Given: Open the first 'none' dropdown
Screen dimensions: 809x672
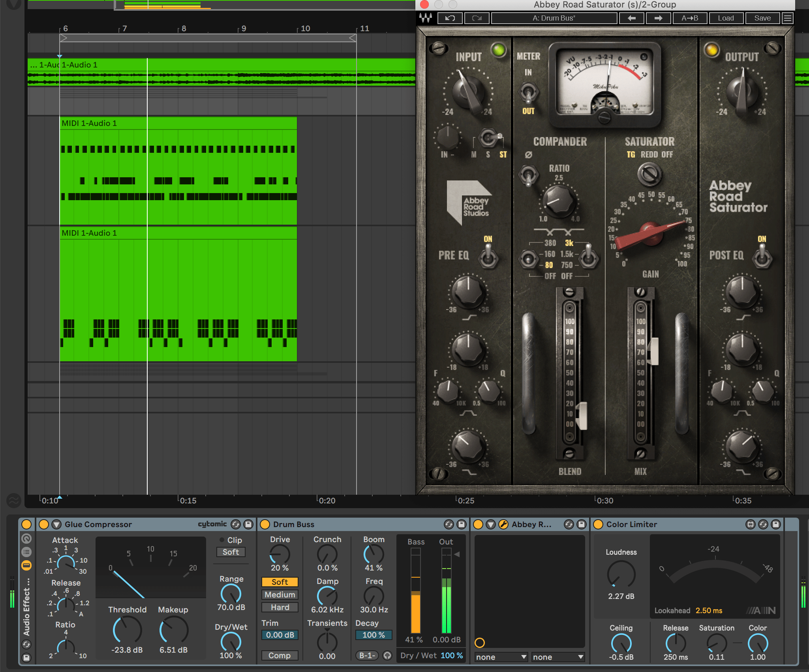Looking at the screenshot, I should (501, 657).
